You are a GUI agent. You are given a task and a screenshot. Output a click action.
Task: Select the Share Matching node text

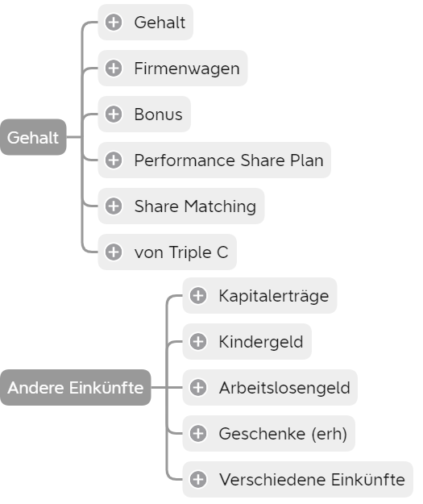[195, 206]
